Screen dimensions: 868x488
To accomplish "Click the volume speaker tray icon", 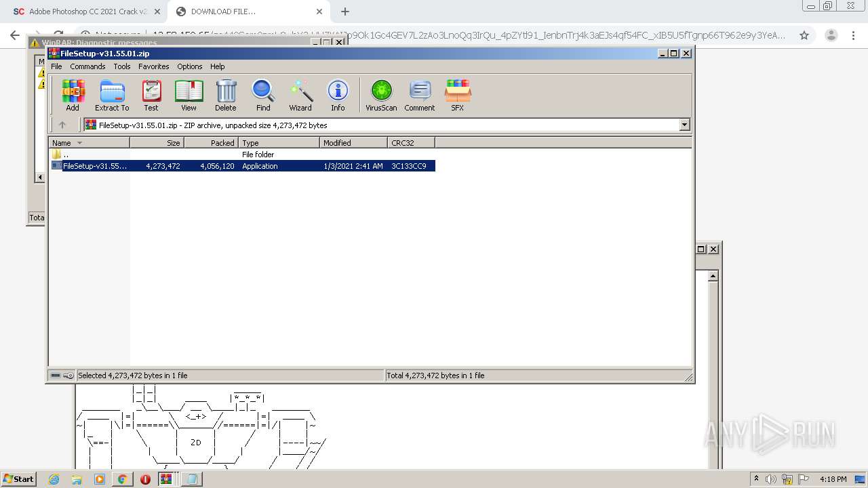I will coord(771,479).
